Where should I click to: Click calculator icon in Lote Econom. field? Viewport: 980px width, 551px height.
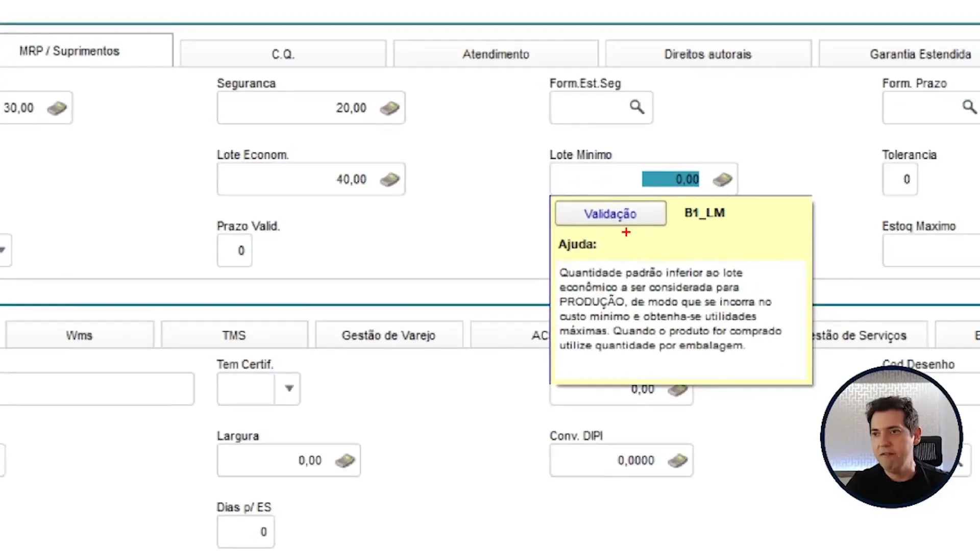tap(389, 179)
